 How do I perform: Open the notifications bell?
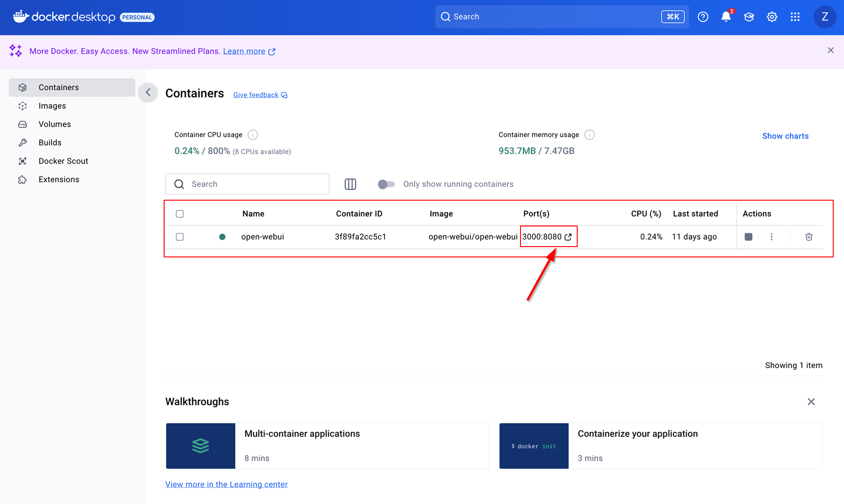coord(726,16)
